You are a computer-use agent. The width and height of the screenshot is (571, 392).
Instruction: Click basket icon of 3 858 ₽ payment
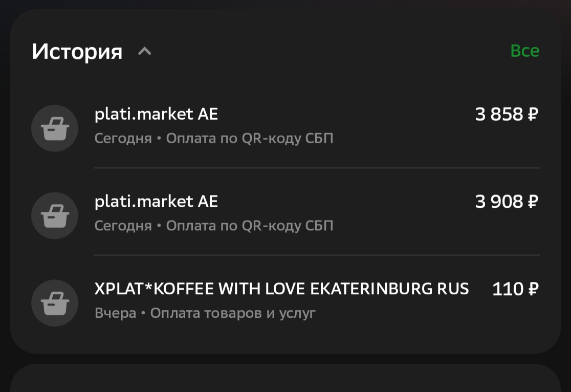point(55,128)
